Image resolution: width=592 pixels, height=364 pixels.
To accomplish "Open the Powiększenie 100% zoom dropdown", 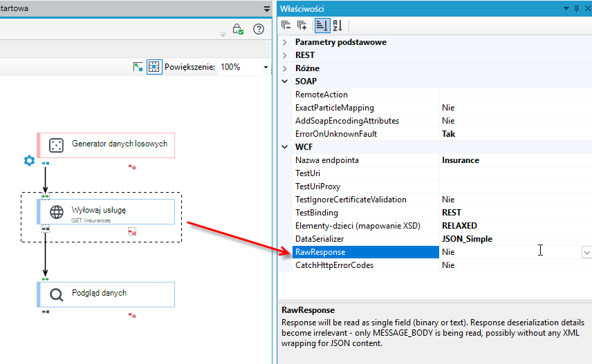I will pyautogui.click(x=266, y=67).
